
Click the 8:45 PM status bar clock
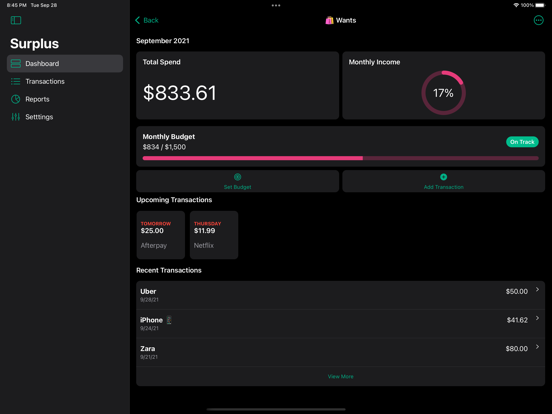pos(17,5)
